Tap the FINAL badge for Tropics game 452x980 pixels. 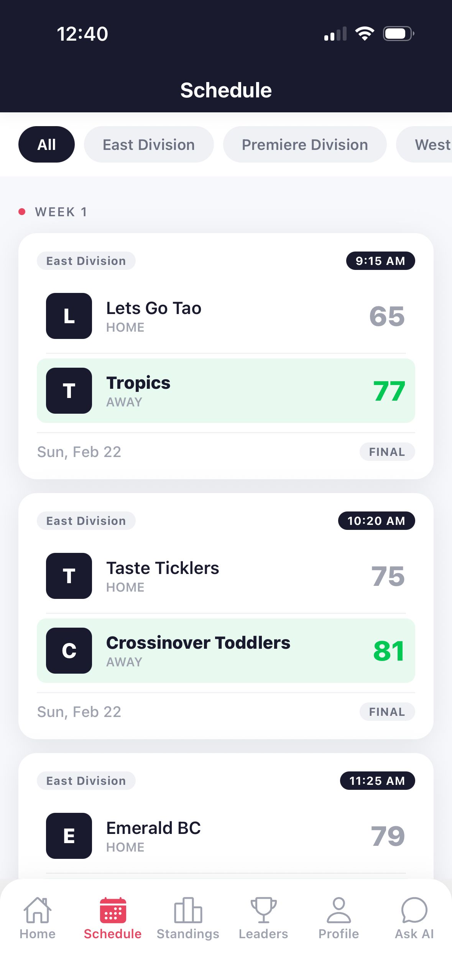point(387,452)
